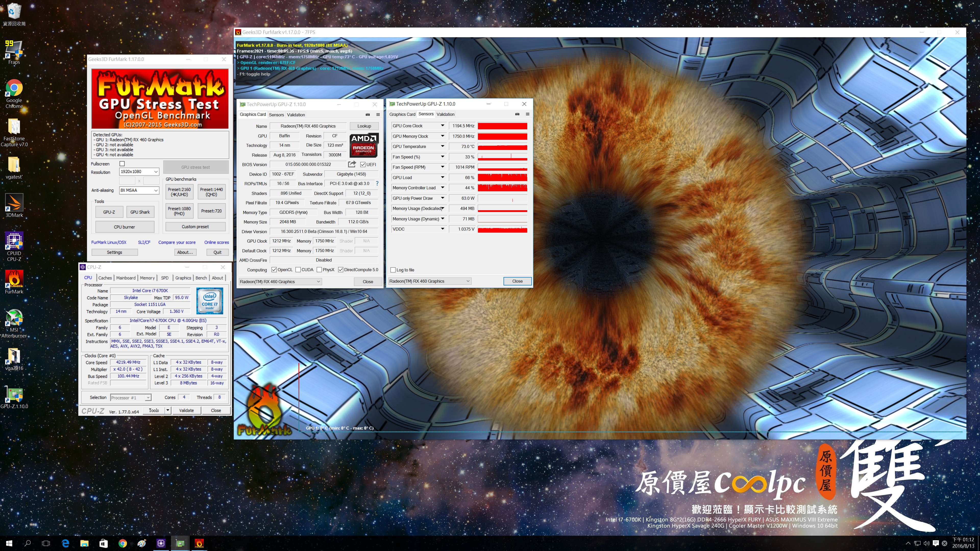Click the GPU only Power Draw graph
Image resolution: width=980 pixels, height=551 pixels.
502,198
